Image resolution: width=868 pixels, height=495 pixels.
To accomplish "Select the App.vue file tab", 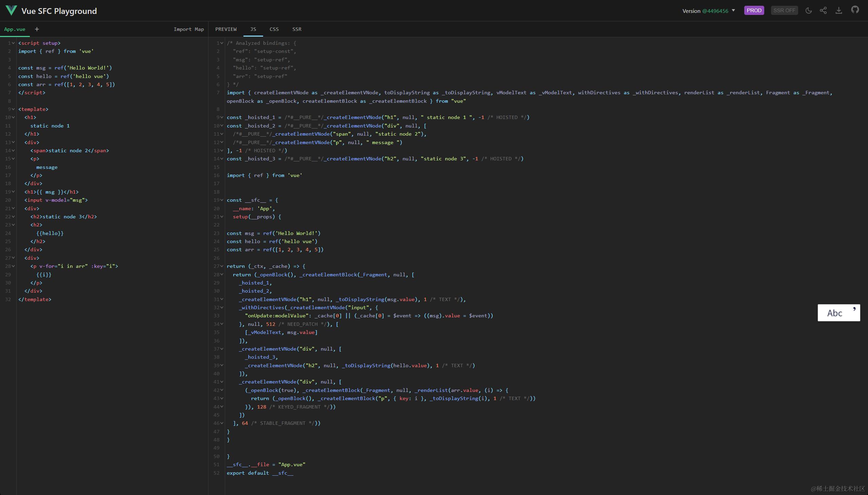I will (x=15, y=29).
